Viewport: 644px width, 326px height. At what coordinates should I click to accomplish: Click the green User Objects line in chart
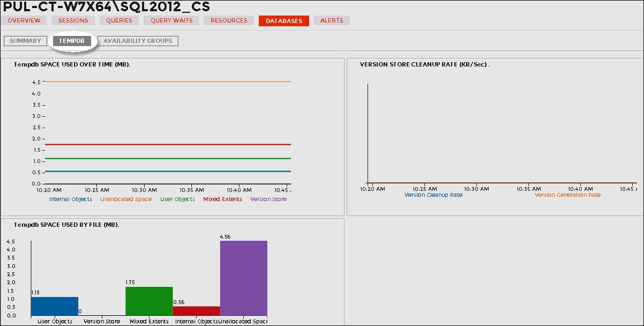(167, 158)
